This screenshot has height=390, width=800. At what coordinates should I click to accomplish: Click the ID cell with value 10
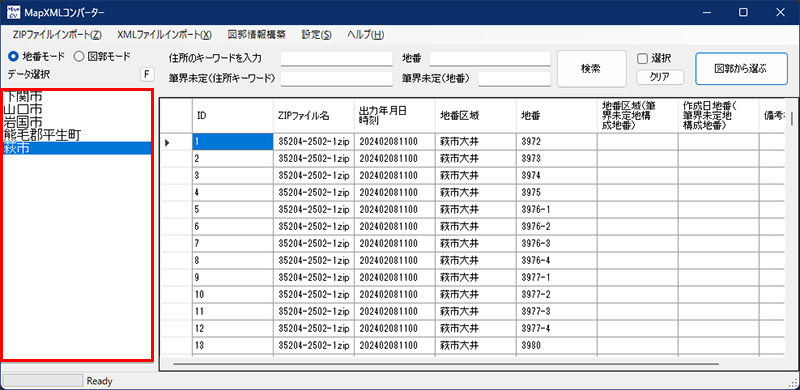(x=233, y=295)
